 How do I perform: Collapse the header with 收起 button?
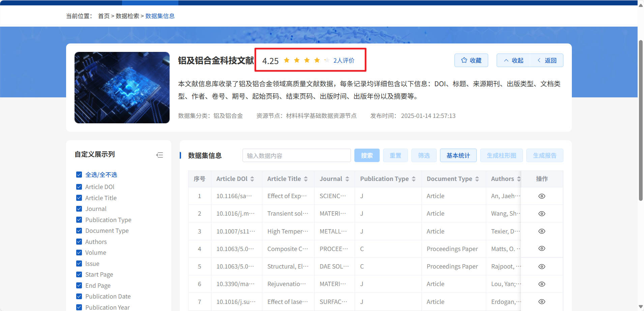pyautogui.click(x=514, y=60)
